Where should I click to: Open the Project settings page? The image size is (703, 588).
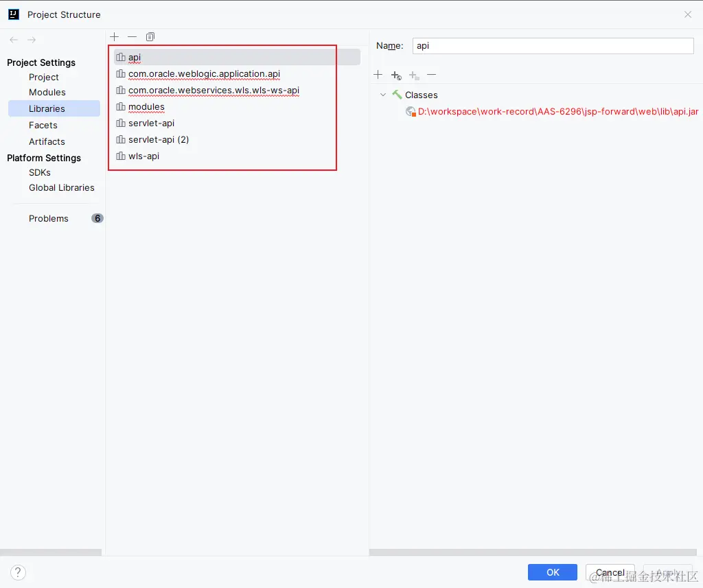pos(44,77)
